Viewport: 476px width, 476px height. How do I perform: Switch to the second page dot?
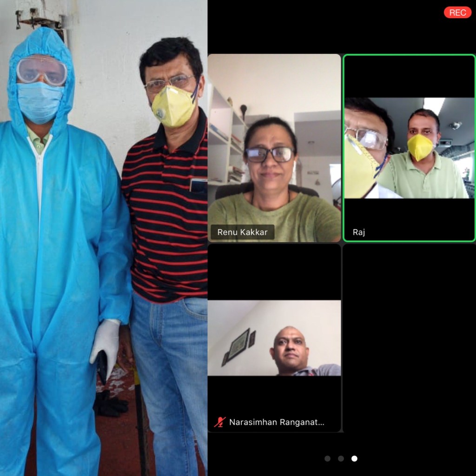[341, 458]
